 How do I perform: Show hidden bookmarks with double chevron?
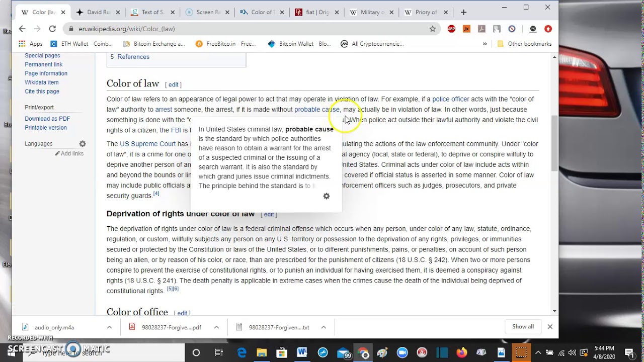(485, 44)
